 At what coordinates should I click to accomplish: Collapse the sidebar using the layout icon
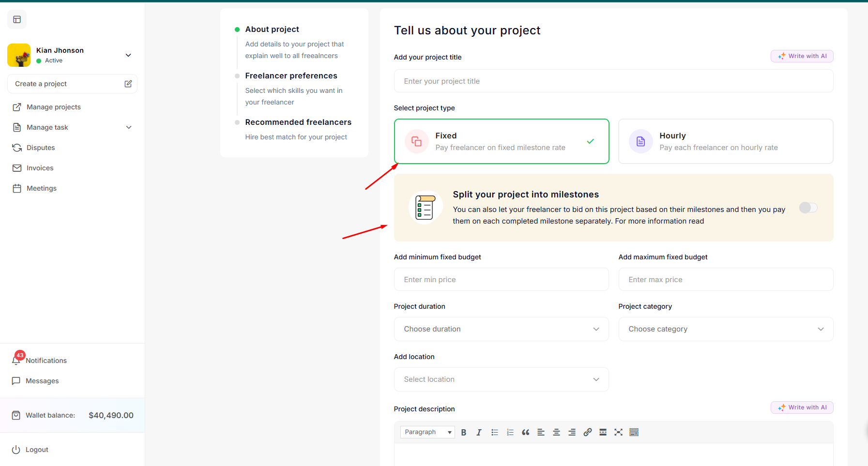pos(17,20)
